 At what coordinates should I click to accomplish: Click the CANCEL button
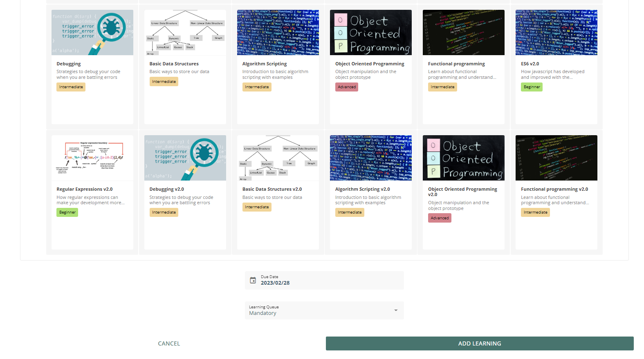pyautogui.click(x=169, y=343)
